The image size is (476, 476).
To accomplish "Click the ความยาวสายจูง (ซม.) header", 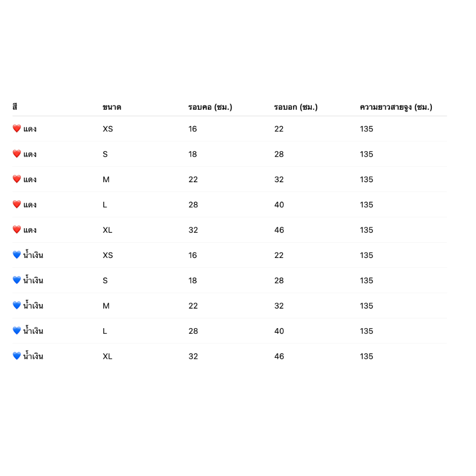I will pos(396,107).
